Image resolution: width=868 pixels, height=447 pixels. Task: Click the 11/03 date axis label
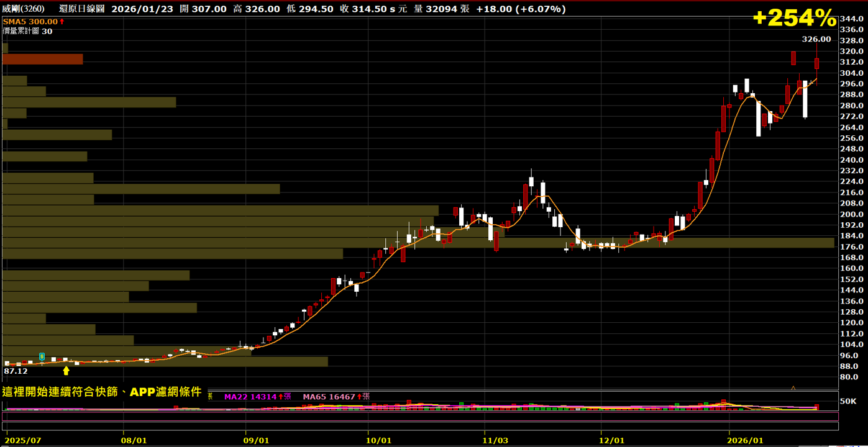495,440
